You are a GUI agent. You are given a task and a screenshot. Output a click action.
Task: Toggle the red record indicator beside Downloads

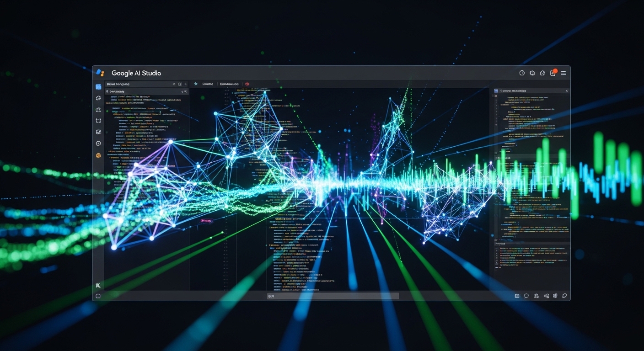click(x=247, y=84)
